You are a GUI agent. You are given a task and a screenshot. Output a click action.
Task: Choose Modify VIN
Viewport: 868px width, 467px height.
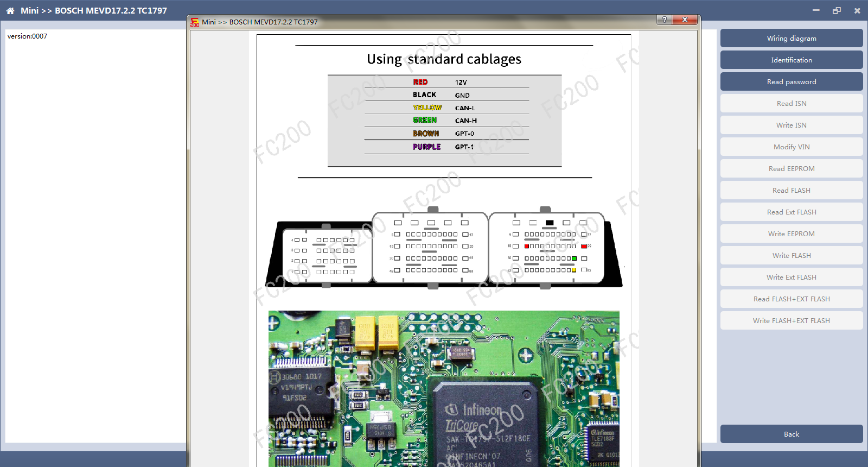pos(792,147)
